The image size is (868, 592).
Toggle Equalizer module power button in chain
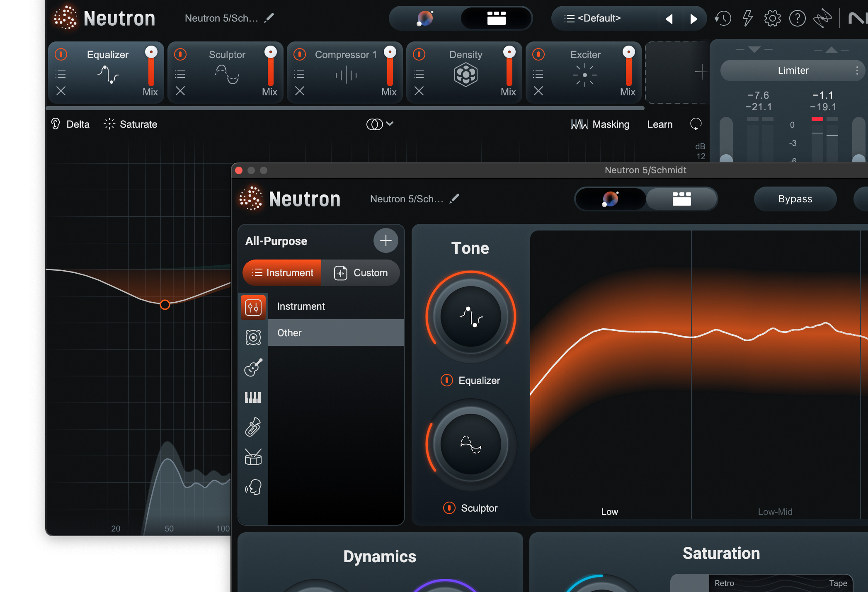click(61, 54)
